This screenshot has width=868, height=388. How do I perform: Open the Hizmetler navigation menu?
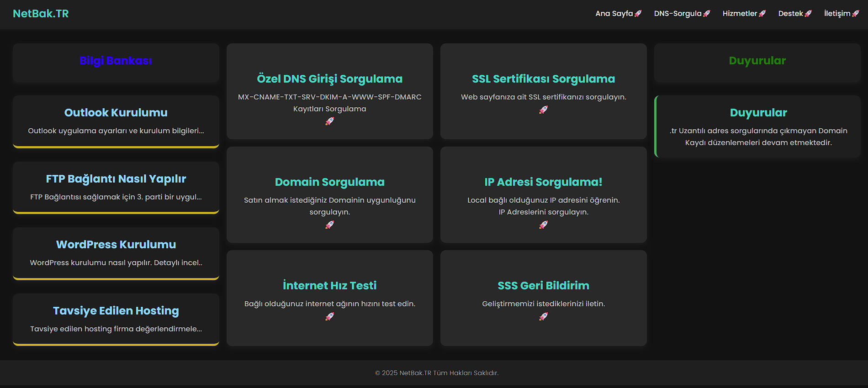[x=740, y=14]
